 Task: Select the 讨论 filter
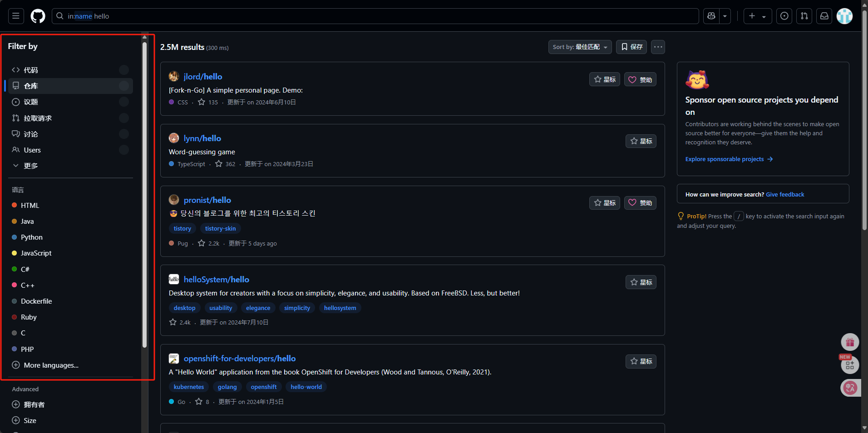(70, 134)
